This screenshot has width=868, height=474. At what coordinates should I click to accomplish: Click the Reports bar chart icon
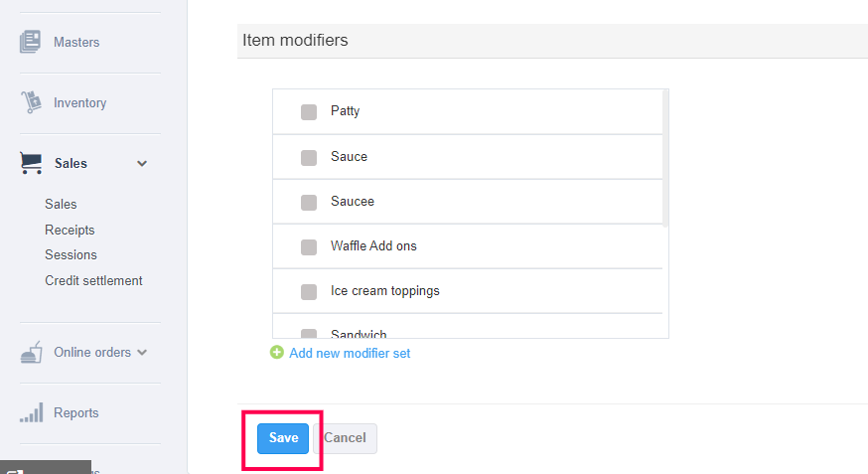point(31,412)
